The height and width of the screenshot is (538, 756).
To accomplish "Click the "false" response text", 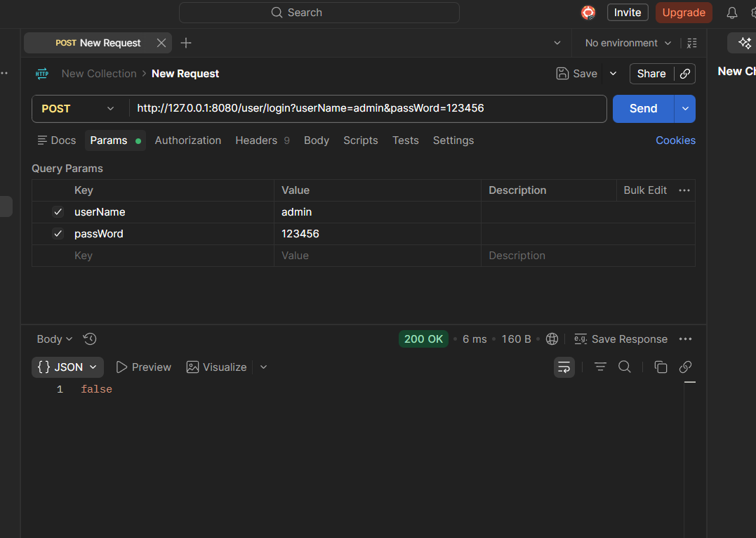I will (96, 389).
